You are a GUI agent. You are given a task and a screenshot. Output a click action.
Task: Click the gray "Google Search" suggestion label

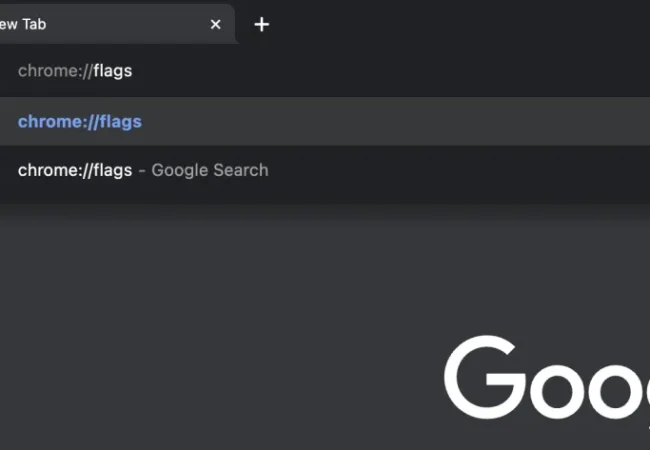click(210, 170)
